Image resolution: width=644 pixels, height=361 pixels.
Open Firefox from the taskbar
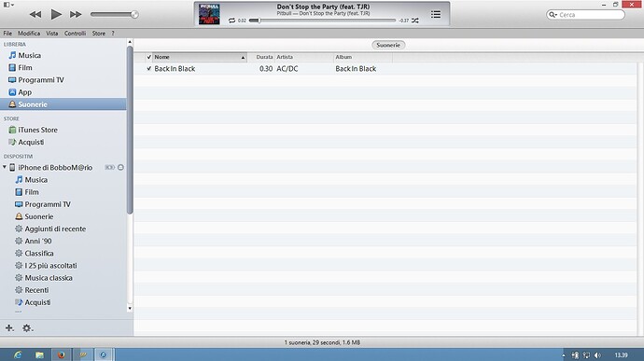pos(62,354)
